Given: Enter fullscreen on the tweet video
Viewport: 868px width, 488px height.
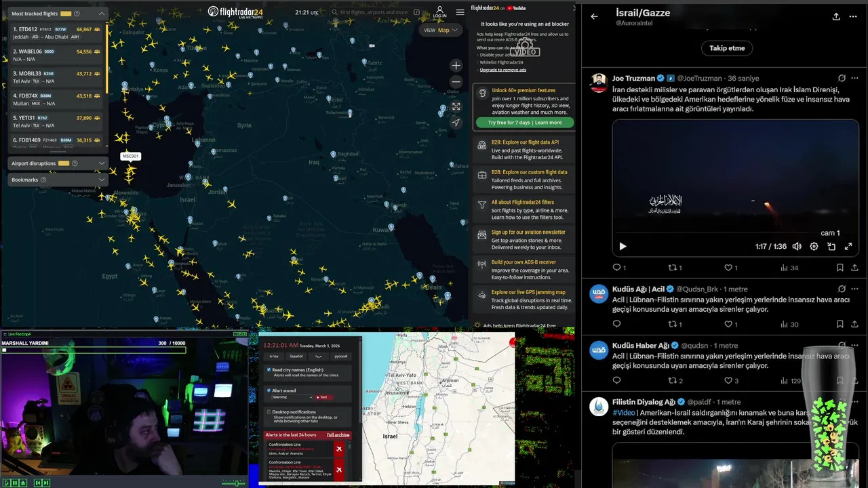Looking at the screenshot, I should click(x=848, y=247).
